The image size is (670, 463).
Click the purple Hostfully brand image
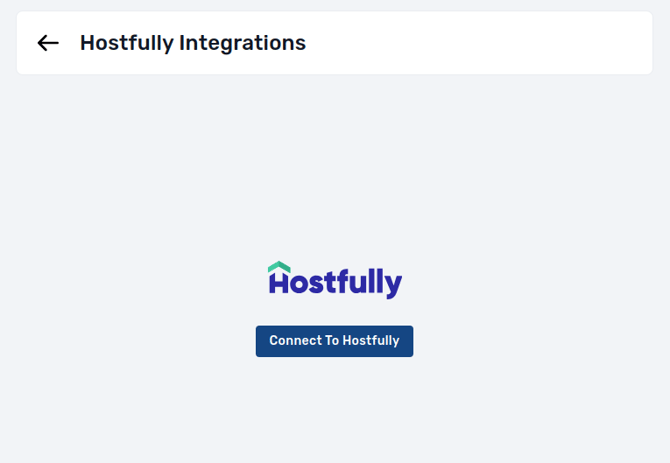(335, 281)
